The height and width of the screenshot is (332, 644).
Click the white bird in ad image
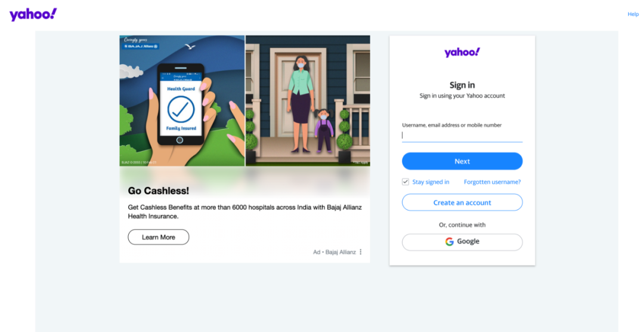[190, 47]
